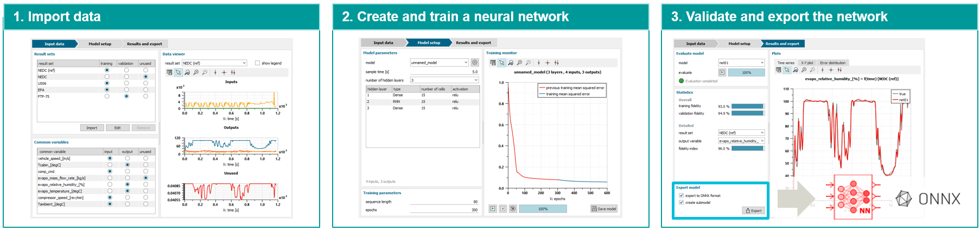Click the play button to start training

tap(493, 209)
